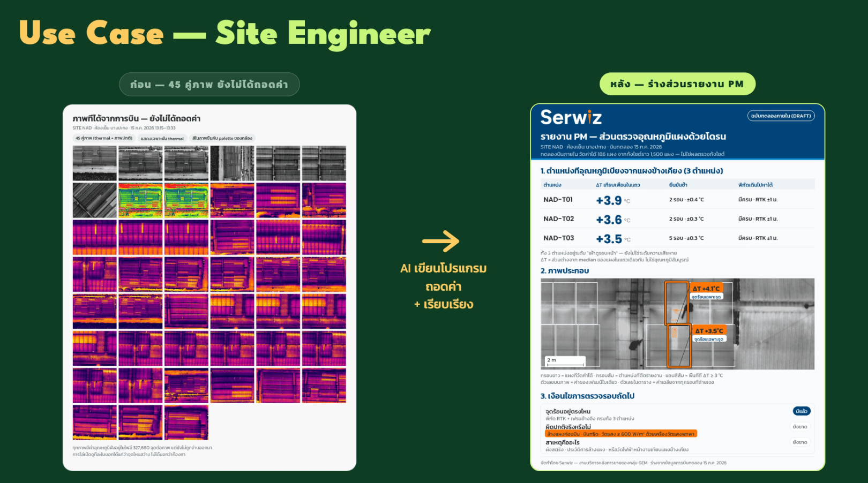Click '5 รอบ · ±0.3 °C' cell

686,238
